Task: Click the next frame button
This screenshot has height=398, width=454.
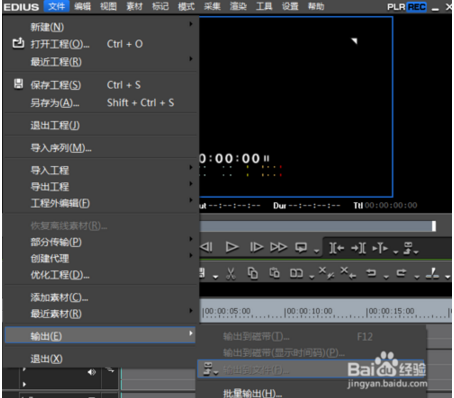Action: coord(256,247)
